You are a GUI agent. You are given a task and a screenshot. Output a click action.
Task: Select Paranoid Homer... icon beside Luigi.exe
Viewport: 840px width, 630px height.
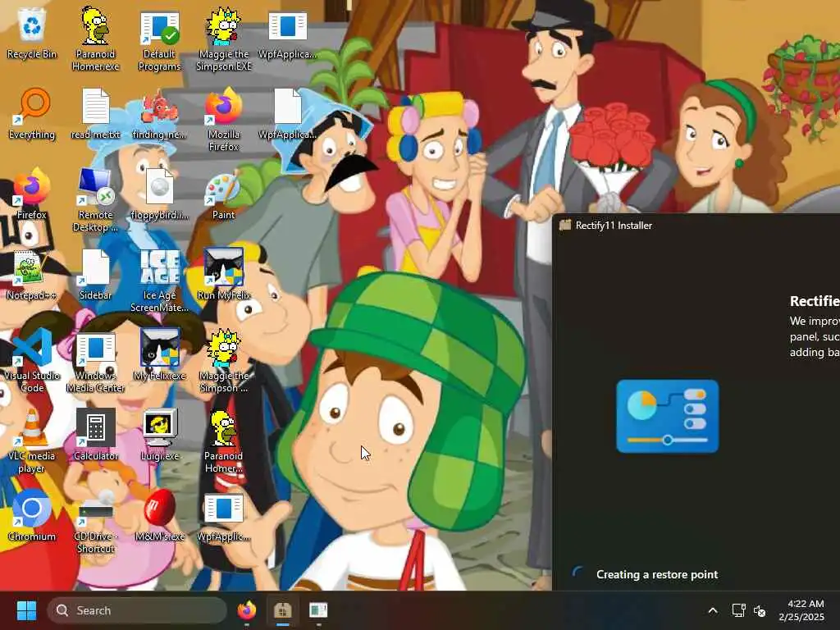[223, 441]
